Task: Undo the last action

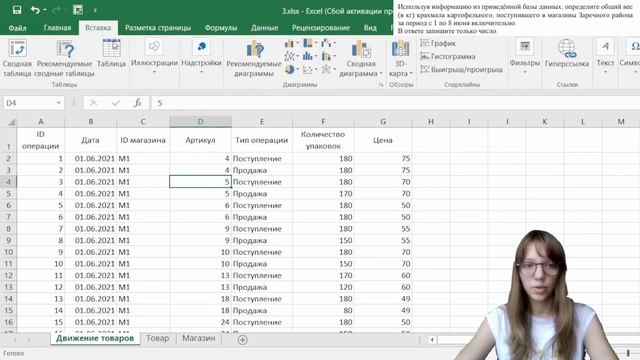Action: (x=35, y=10)
